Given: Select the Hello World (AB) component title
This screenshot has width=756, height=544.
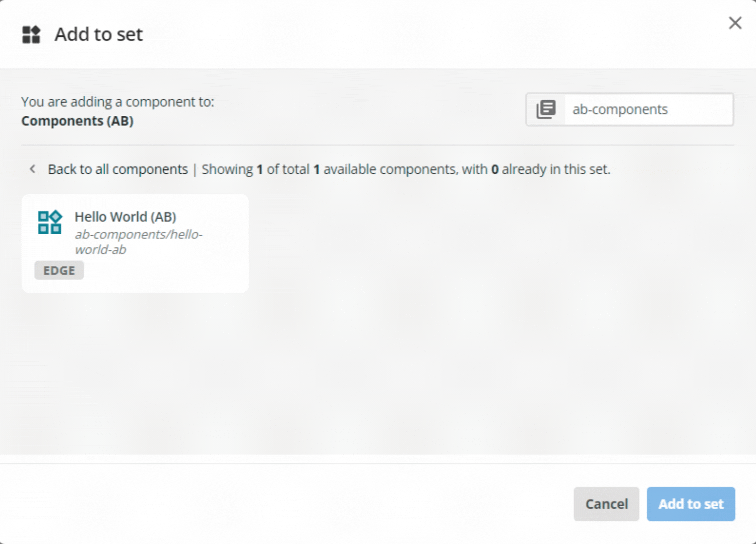Looking at the screenshot, I should 125,217.
